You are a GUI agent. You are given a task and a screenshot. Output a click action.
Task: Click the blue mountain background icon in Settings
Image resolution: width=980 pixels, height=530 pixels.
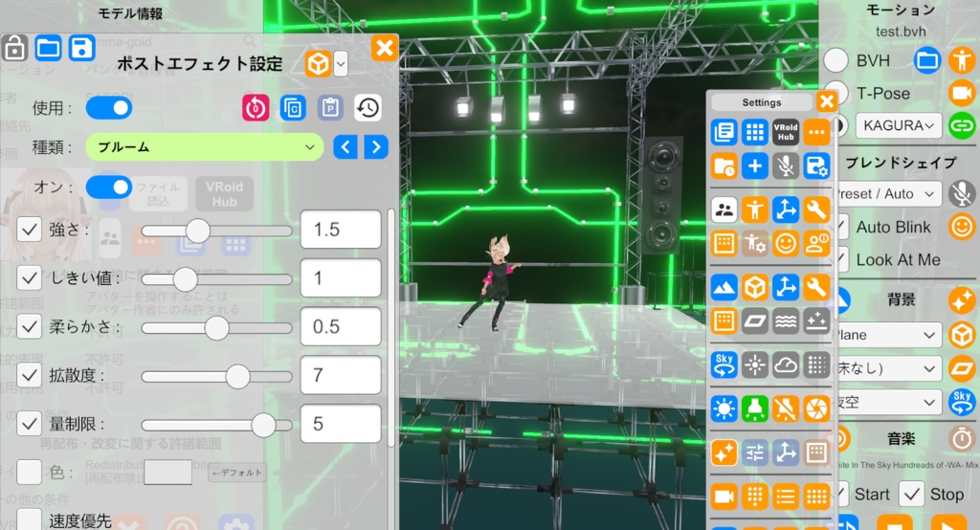[724, 288]
